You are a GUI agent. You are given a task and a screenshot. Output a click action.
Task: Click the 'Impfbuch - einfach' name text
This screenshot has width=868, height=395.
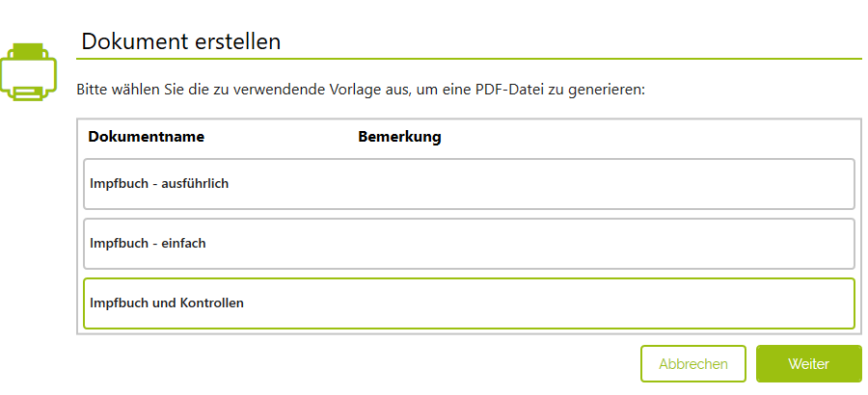[148, 244]
